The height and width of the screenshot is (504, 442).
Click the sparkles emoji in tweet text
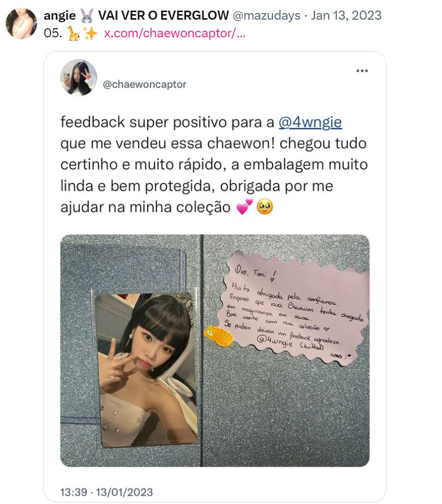pos(91,33)
